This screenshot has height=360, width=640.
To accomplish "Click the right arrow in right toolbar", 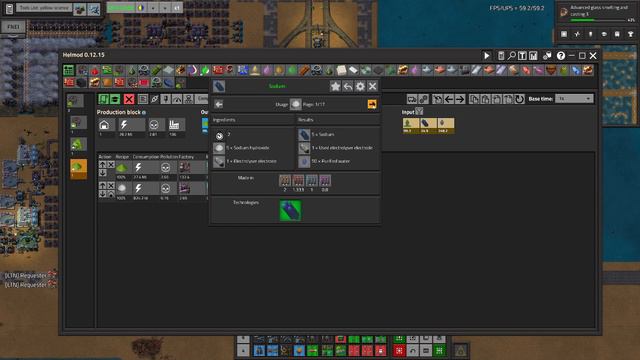I will (x=460, y=99).
